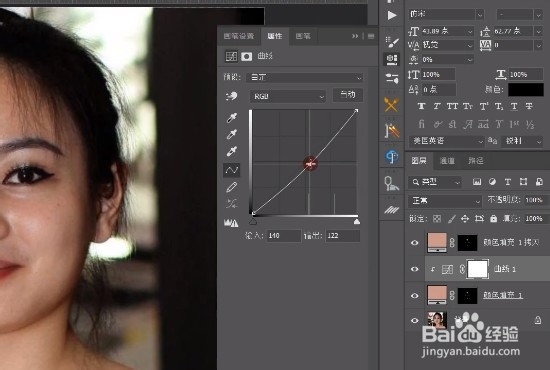Viewport: 550px width, 370px height.
Task: Switch to the 通道 tab
Action: (447, 161)
